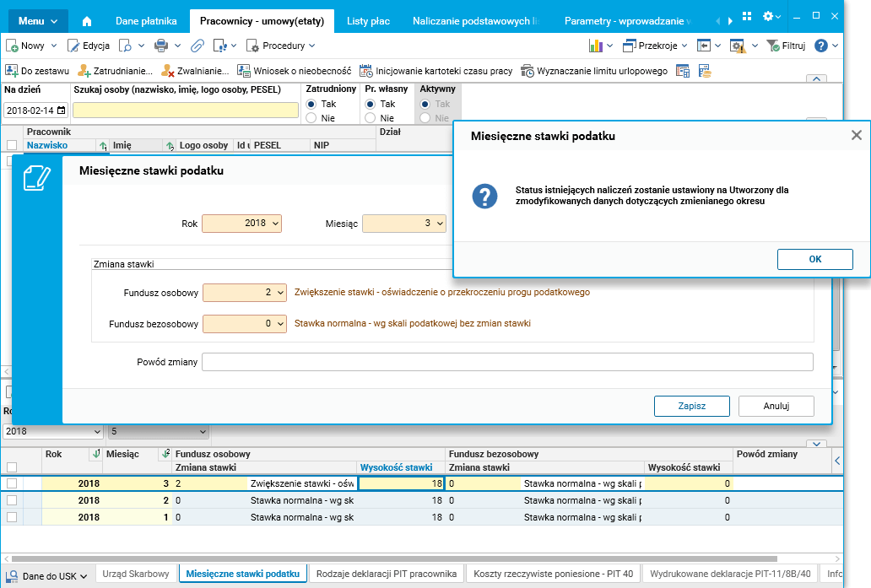Screen dimensions: 871x588
Task: Tick the employee grid header checkbox
Action: pyautogui.click(x=12, y=145)
